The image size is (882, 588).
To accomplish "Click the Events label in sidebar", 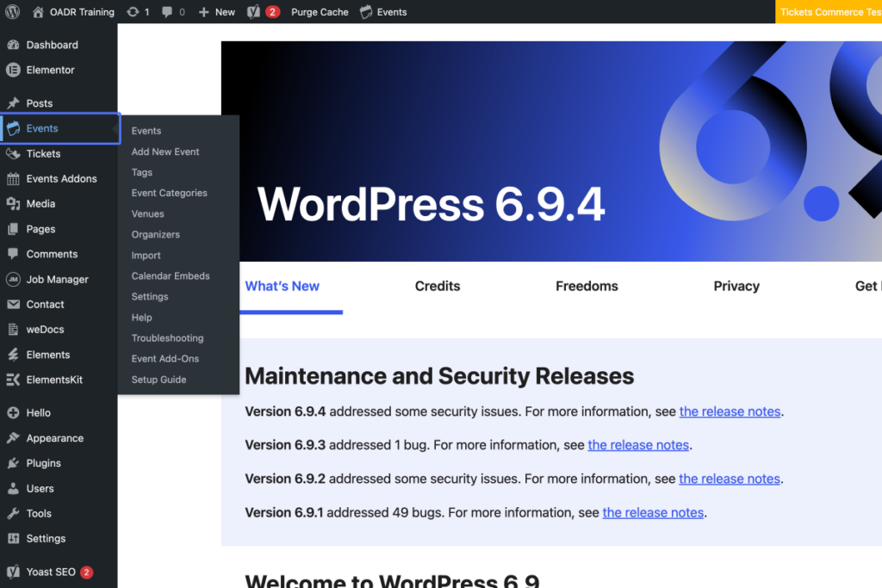I will click(x=42, y=128).
